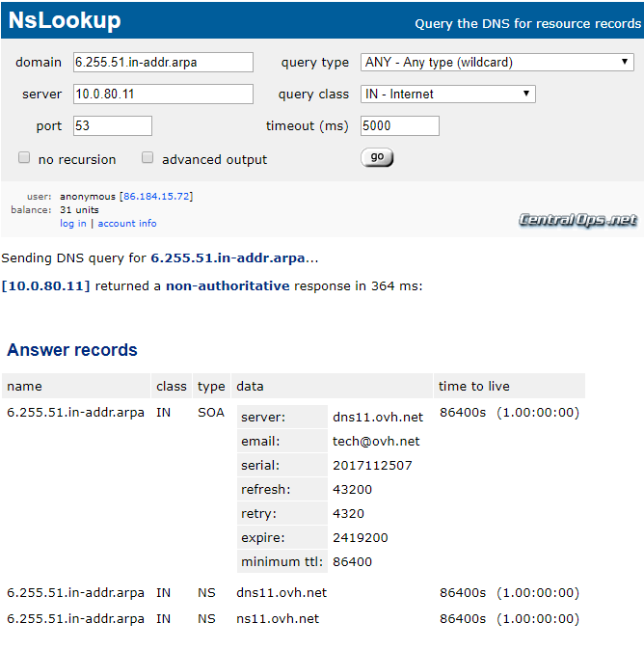Click serial value 2017112507

(x=372, y=465)
